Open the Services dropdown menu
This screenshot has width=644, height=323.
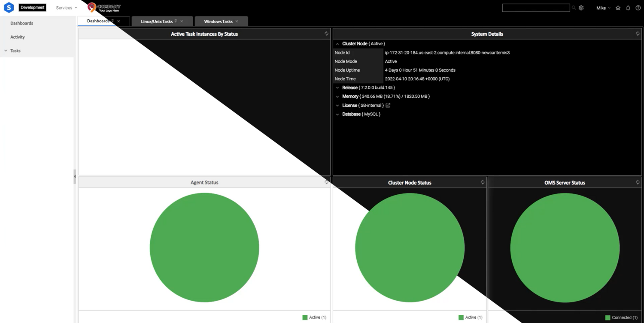click(67, 8)
